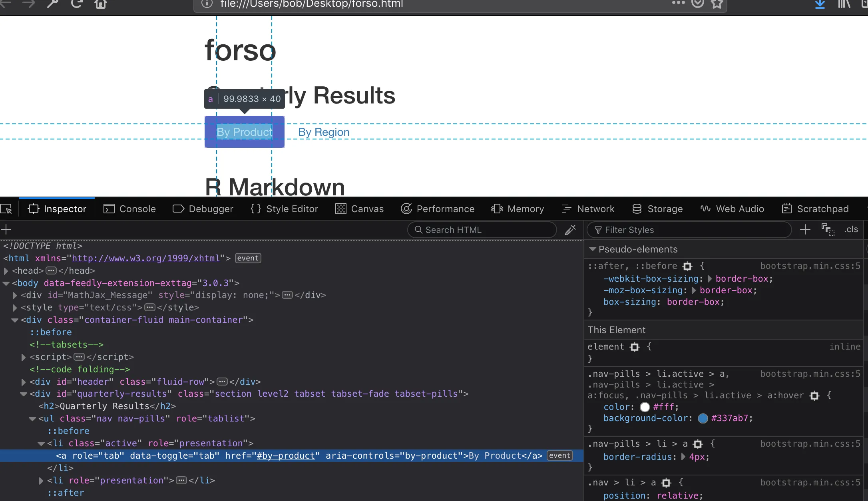Click the home icon in browser toolbar
This screenshot has height=501, width=868.
click(x=101, y=4)
